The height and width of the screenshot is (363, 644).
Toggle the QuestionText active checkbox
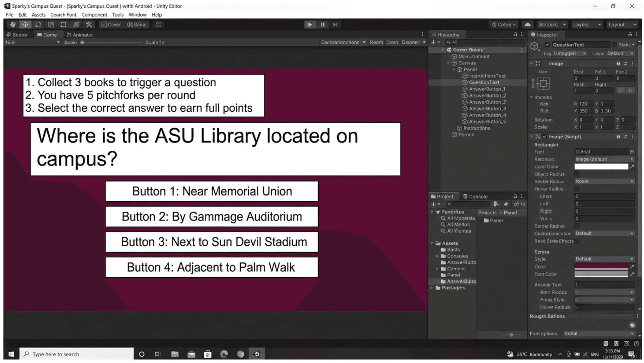547,45
